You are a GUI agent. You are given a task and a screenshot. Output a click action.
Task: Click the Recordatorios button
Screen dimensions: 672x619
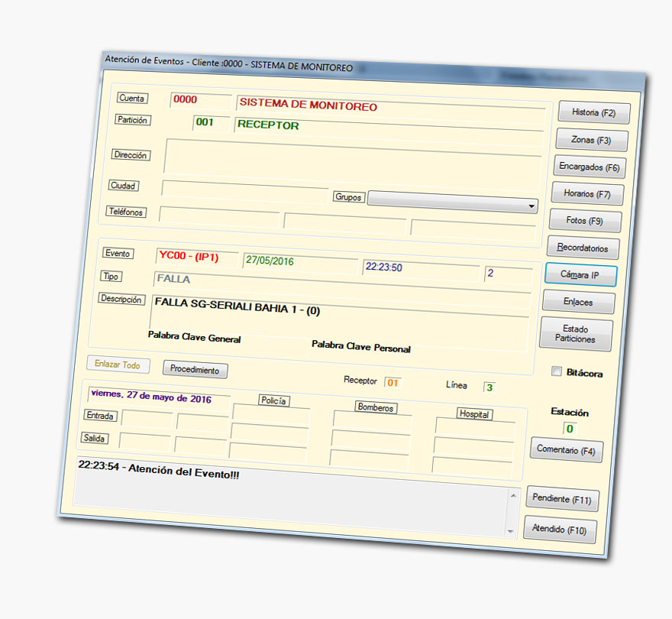(x=582, y=248)
